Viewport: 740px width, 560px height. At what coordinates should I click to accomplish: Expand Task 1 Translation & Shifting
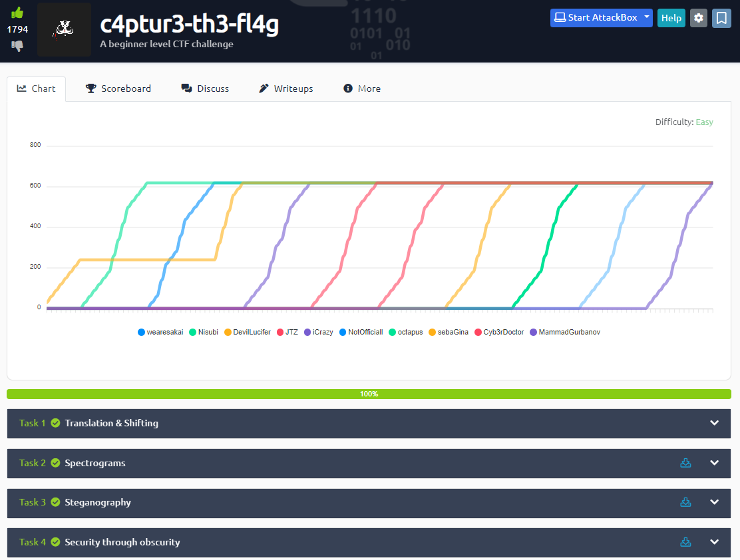coord(714,423)
